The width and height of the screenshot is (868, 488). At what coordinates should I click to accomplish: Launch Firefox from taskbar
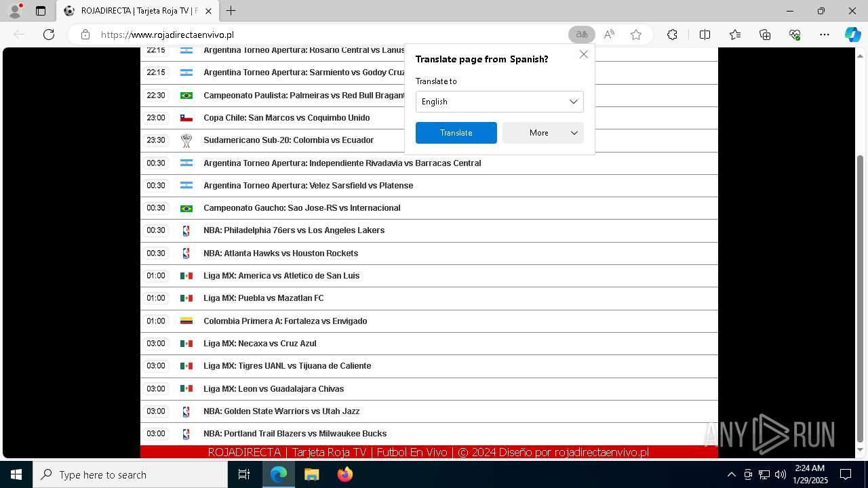(x=344, y=474)
